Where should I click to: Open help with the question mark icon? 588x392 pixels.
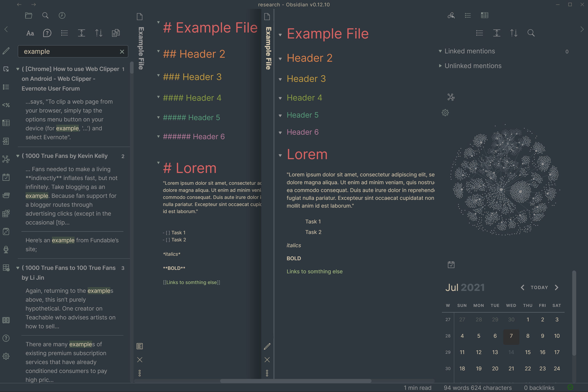pos(6,338)
